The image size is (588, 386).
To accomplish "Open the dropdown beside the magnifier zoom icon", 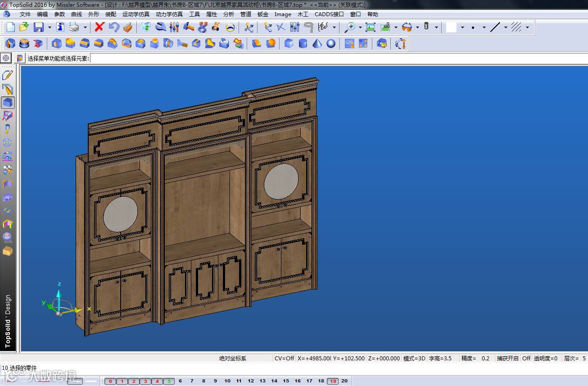I will click(360, 27).
